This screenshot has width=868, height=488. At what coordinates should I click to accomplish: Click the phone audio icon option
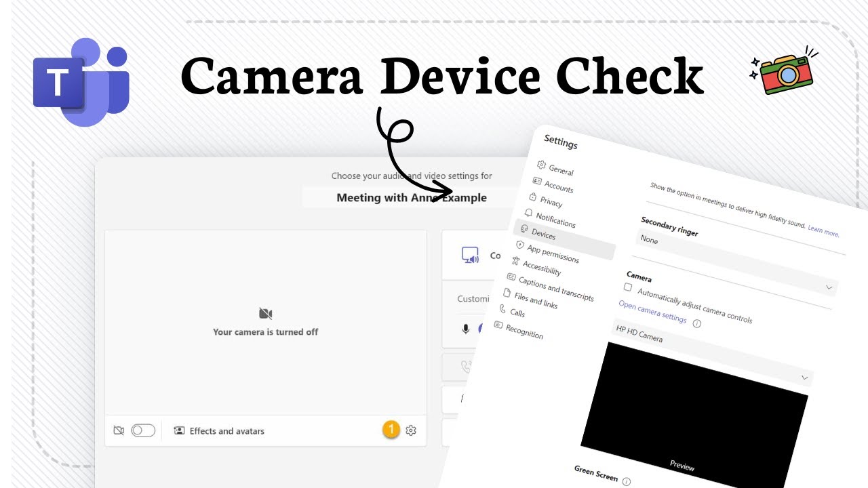[466, 367]
